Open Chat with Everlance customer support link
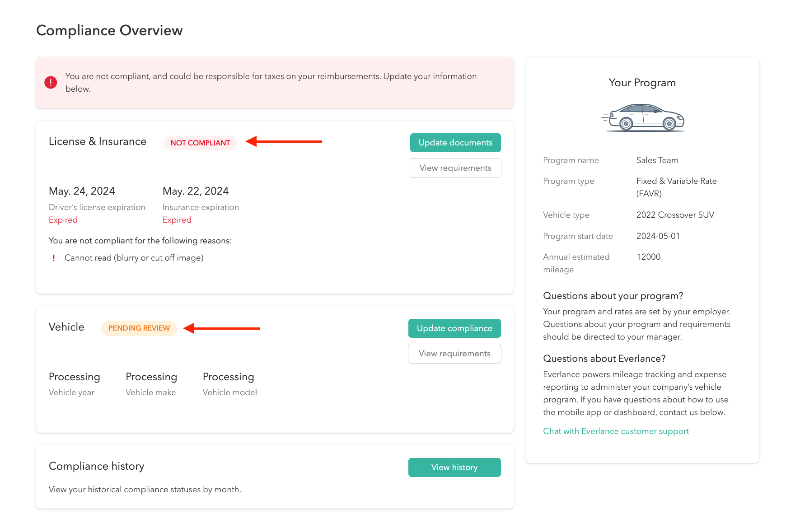This screenshot has height=532, width=786. click(x=616, y=431)
